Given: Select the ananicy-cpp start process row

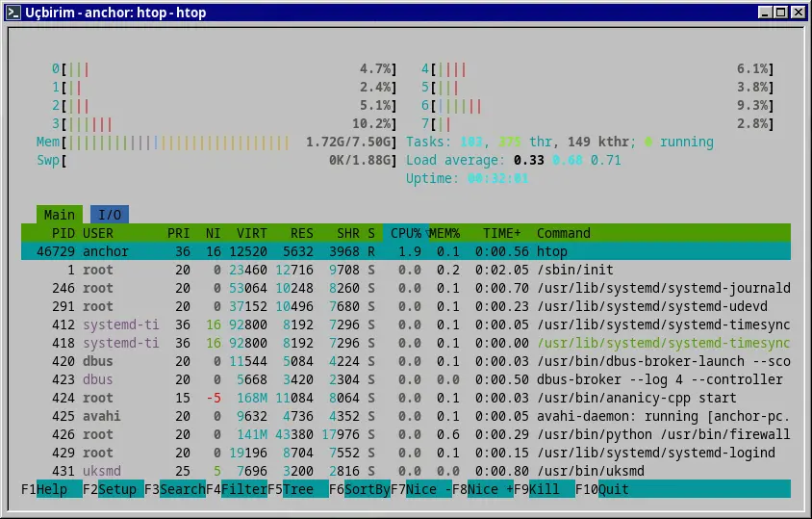Looking at the screenshot, I should pos(406,399).
